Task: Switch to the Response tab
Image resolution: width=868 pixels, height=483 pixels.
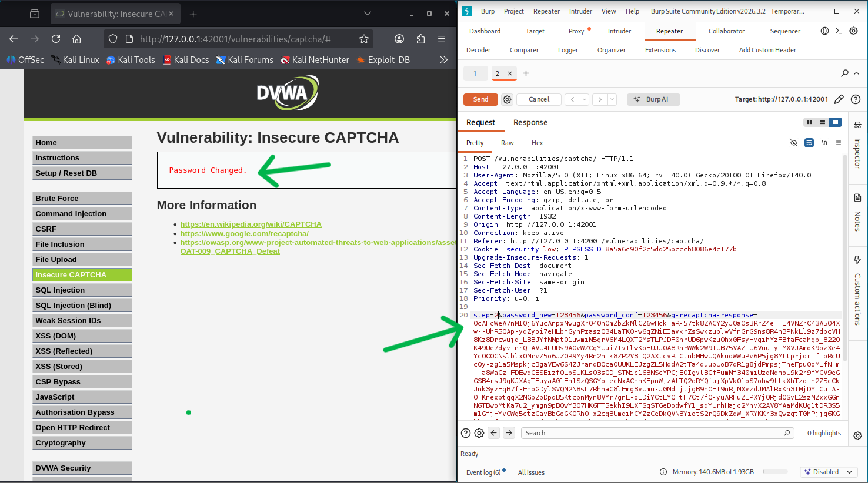Action: pos(530,122)
